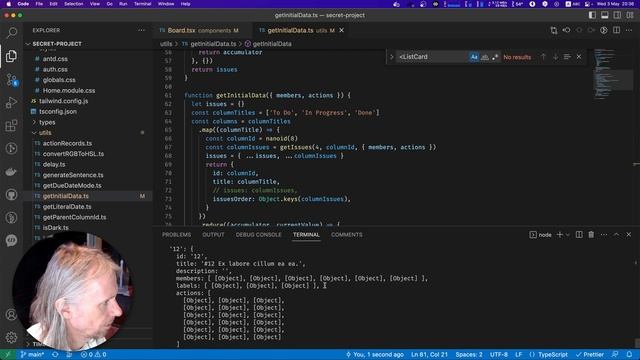Click Prettier status bar item
Viewport: 640px width, 360px height.
pyautogui.click(x=589, y=354)
